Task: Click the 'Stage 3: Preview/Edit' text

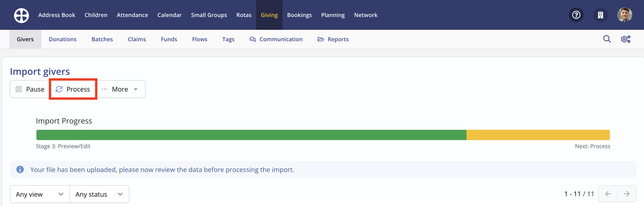Action: click(x=63, y=146)
